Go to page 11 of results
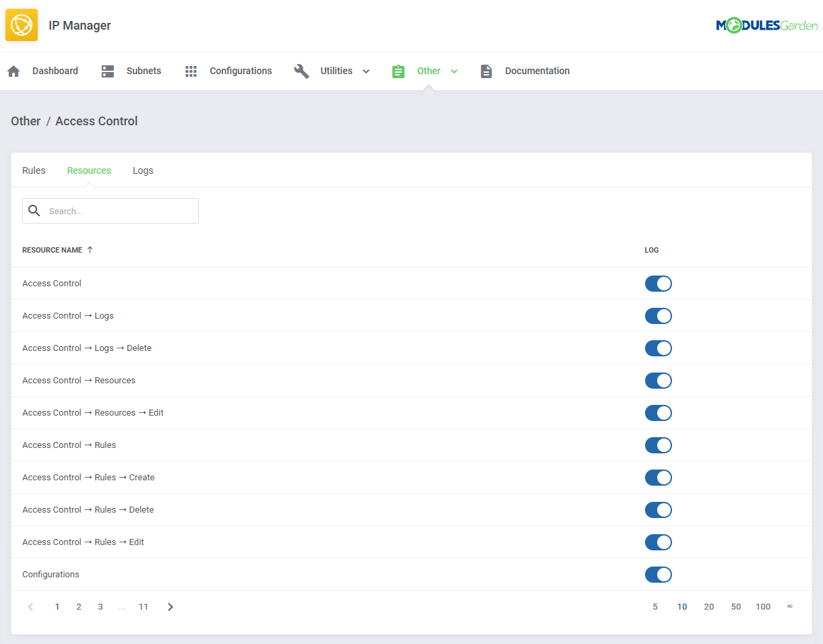The width and height of the screenshot is (823, 644). coord(143,607)
